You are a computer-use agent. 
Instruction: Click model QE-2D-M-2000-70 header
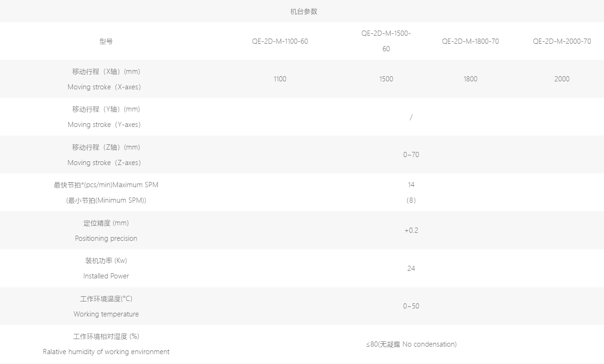tap(562, 41)
